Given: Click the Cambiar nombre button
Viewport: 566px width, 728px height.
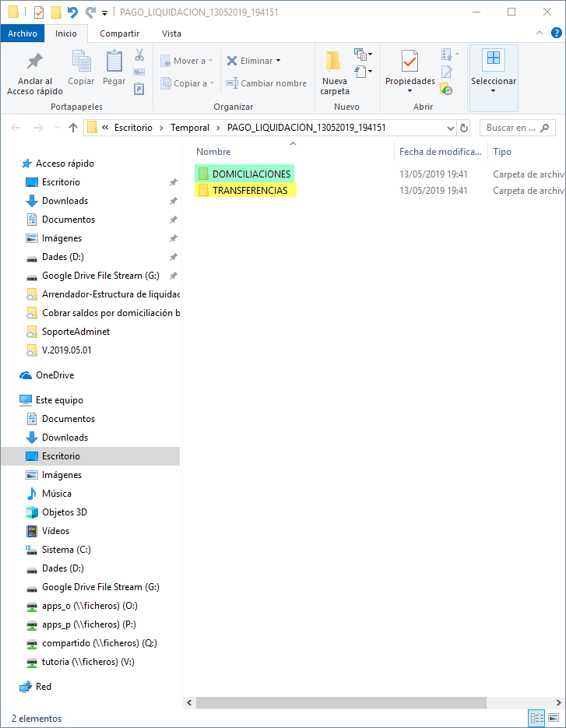Looking at the screenshot, I should point(266,83).
